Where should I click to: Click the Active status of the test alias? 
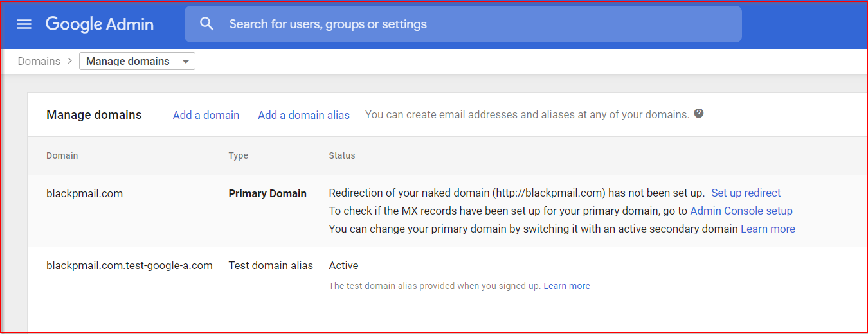point(343,265)
